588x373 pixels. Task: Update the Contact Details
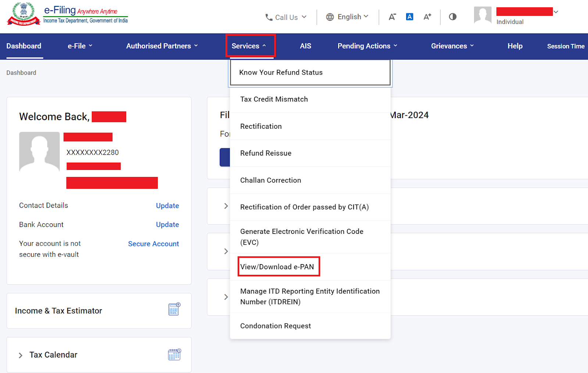[167, 206]
